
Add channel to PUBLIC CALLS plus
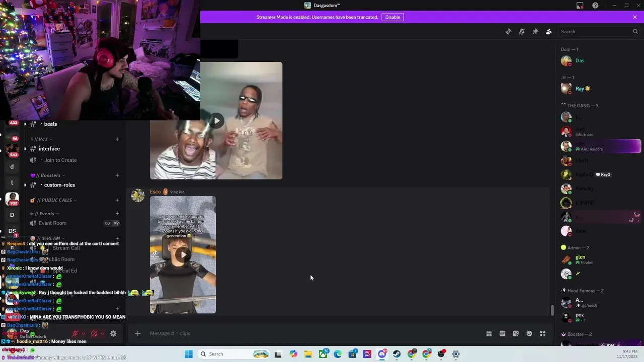pos(117,200)
